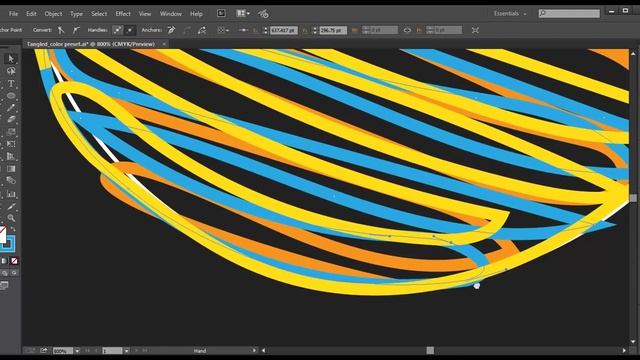Open the Essentials workspace switcher
Image resolution: width=640 pixels, height=360 pixels.
(x=510, y=13)
